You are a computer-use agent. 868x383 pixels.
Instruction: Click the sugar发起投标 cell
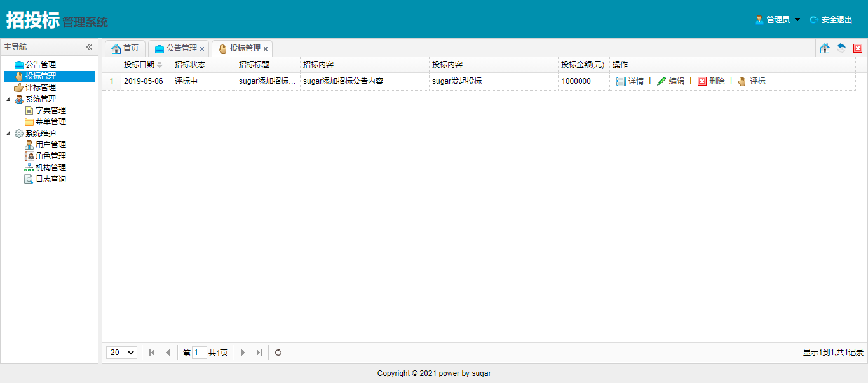(x=494, y=81)
